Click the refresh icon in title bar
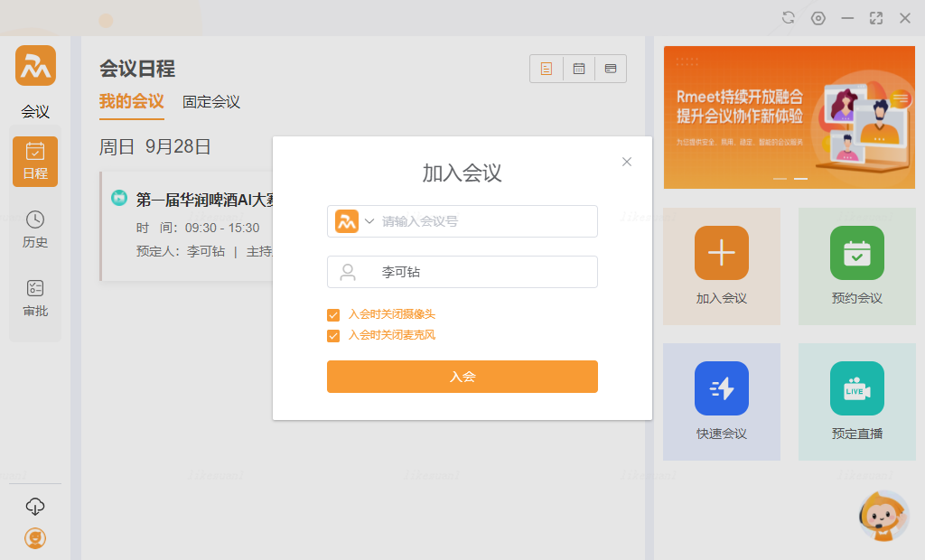 (789, 18)
